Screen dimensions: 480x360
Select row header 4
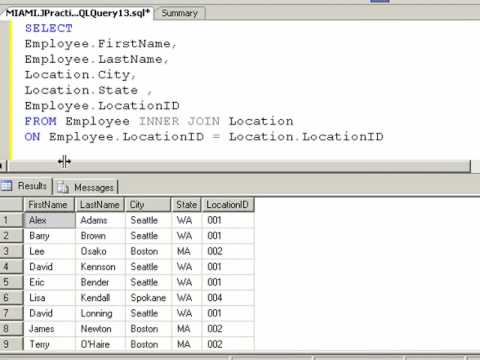point(11,267)
